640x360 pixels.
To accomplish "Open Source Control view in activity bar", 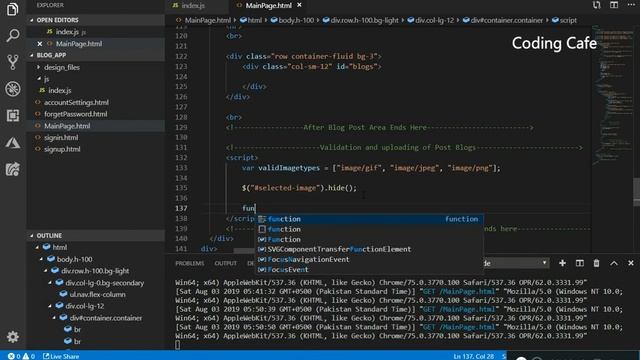I will pos(13,62).
